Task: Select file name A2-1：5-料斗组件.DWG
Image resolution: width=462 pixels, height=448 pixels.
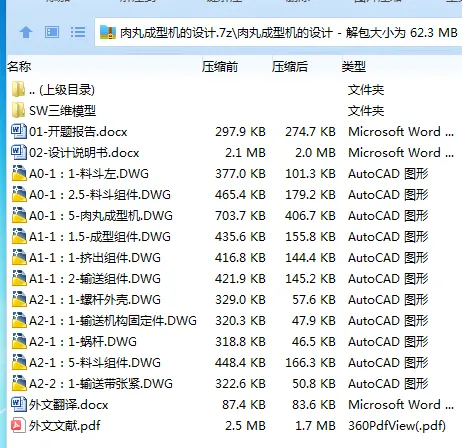Action: [95, 363]
